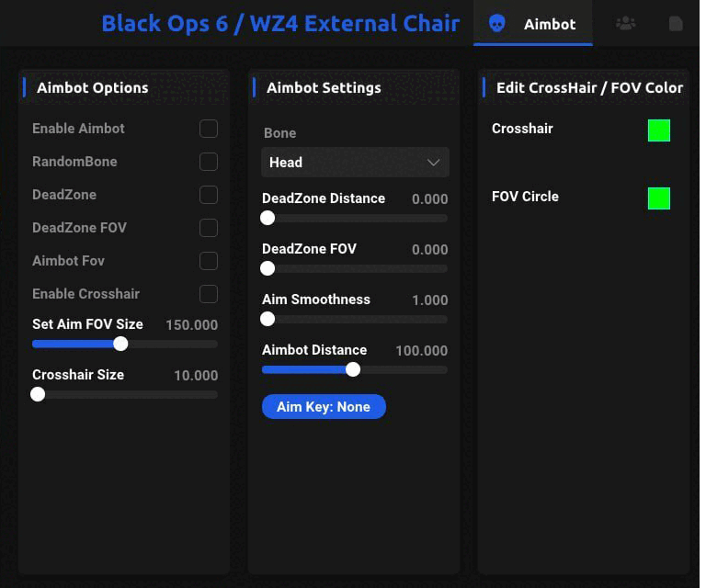Click the Aimbot Settings panel heading
This screenshot has width=706, height=588.
(x=324, y=87)
